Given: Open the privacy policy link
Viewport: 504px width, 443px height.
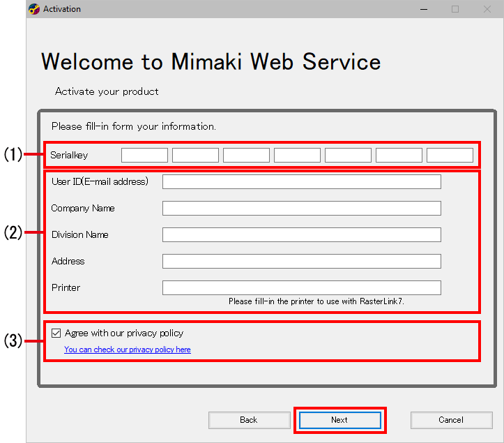Looking at the screenshot, I should point(128,350).
